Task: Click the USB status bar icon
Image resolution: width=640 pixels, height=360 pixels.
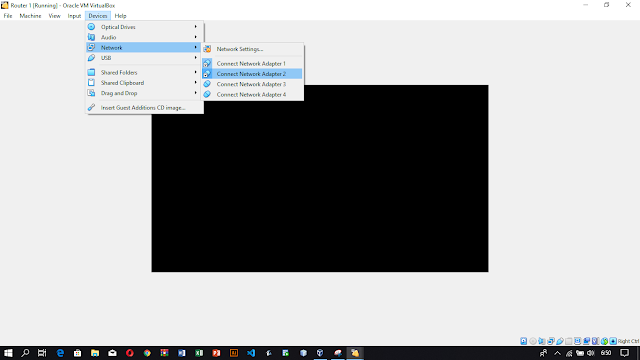Action: coord(560,341)
